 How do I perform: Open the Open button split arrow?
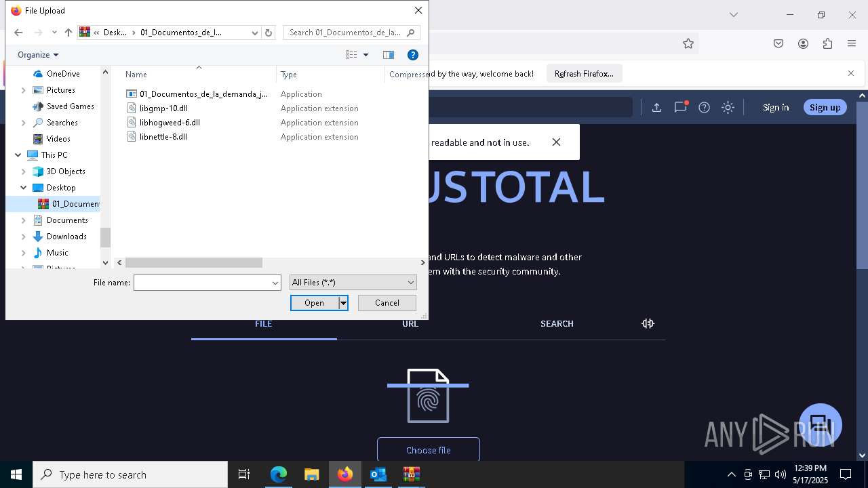(343, 303)
